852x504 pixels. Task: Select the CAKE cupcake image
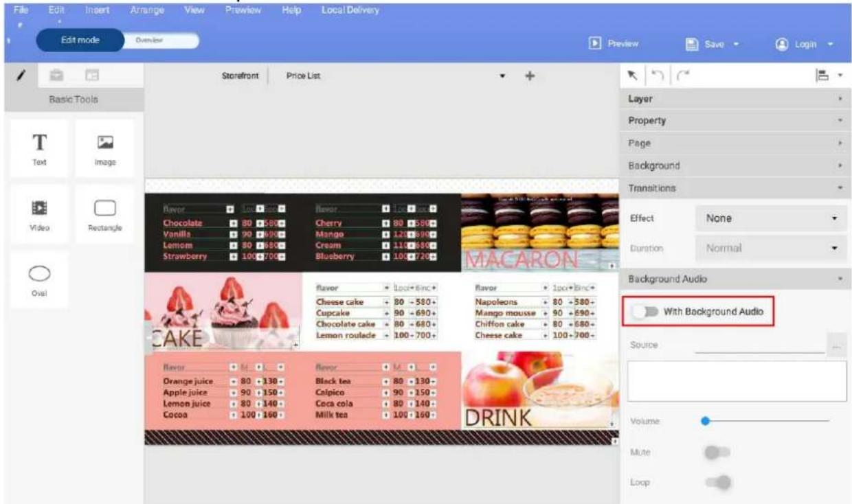pos(223,311)
